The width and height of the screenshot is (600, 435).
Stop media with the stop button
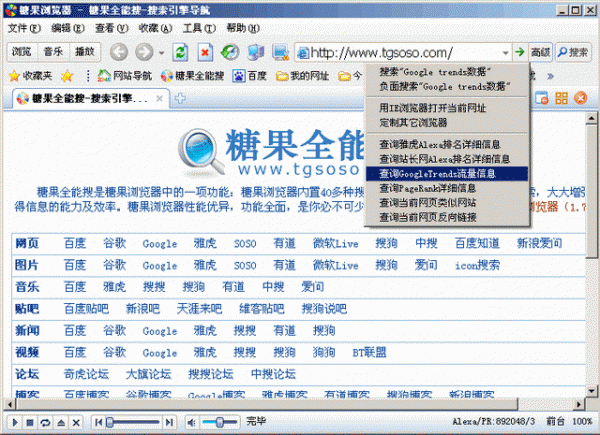[30, 422]
